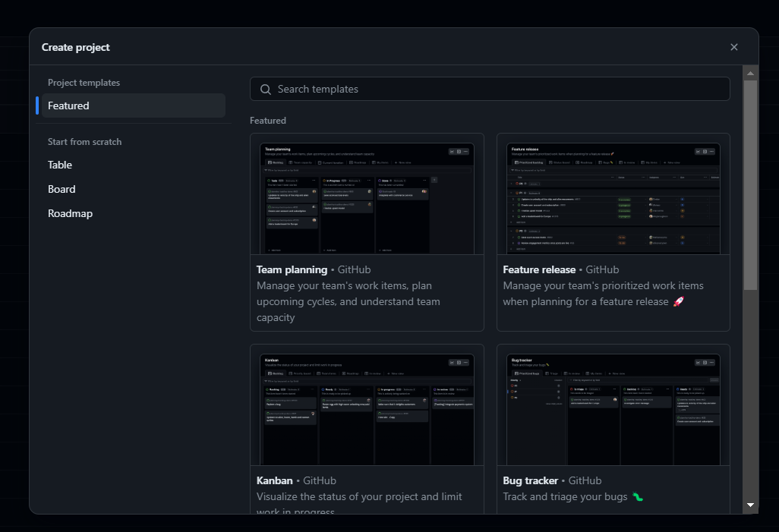
Task: Click the 'Track and triage your bugs' text
Action: tap(565, 497)
